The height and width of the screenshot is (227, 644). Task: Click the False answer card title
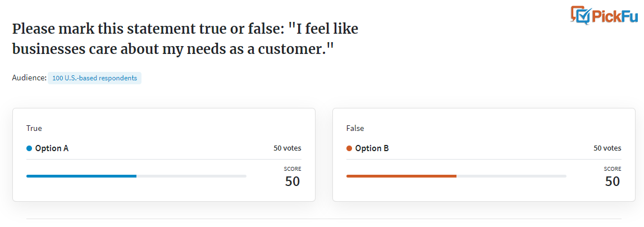pos(355,128)
